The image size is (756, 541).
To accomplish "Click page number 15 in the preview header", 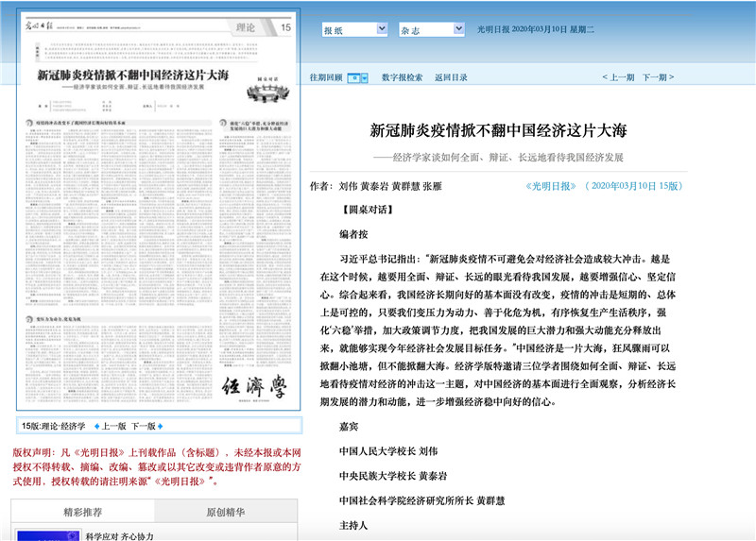I will tap(286, 27).
